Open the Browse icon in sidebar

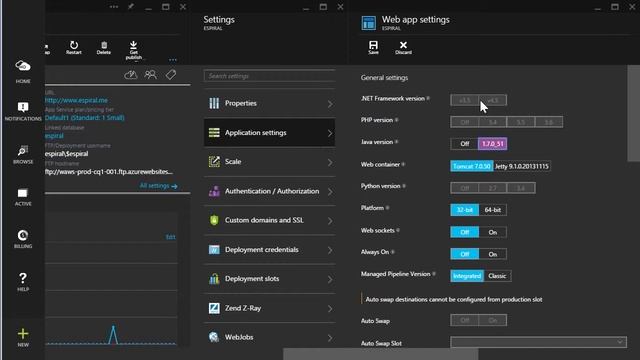click(23, 151)
